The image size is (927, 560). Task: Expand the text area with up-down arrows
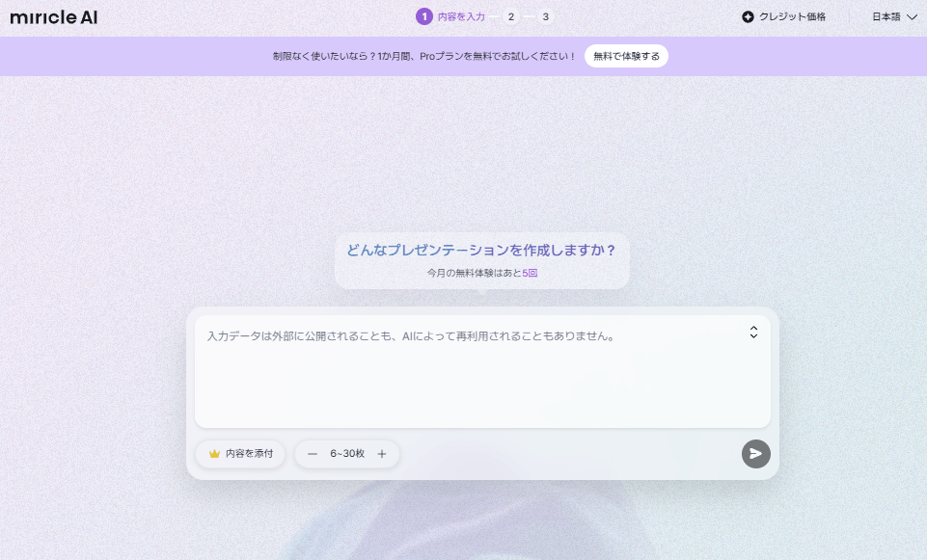point(753,332)
